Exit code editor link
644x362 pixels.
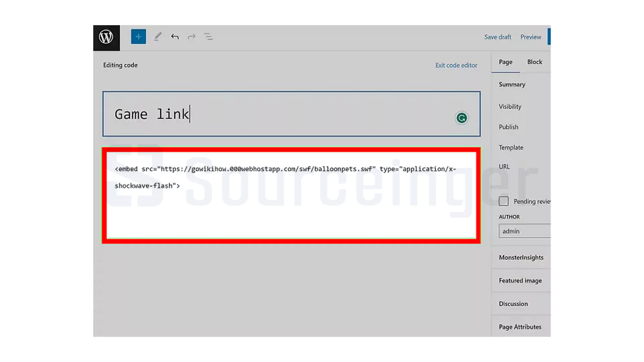click(456, 65)
